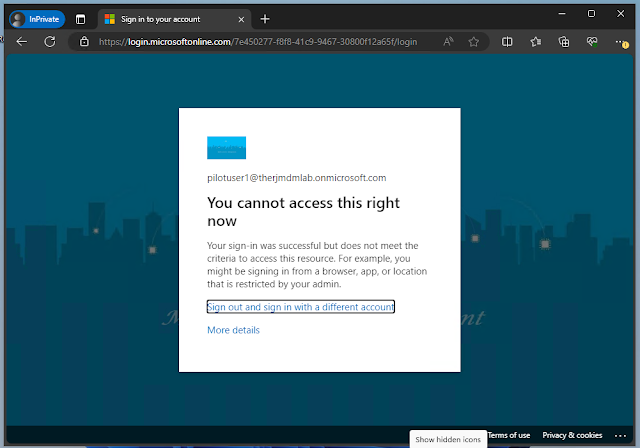Open the tab actions menu icon
The width and height of the screenshot is (640, 448).
pyautogui.click(x=80, y=19)
